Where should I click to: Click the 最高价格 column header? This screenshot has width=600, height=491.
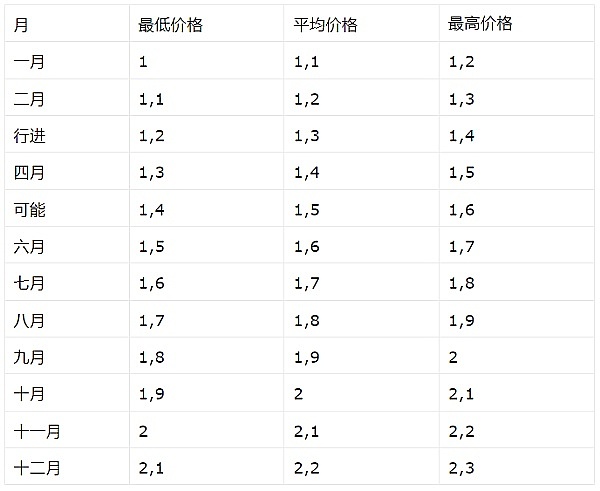click(481, 25)
